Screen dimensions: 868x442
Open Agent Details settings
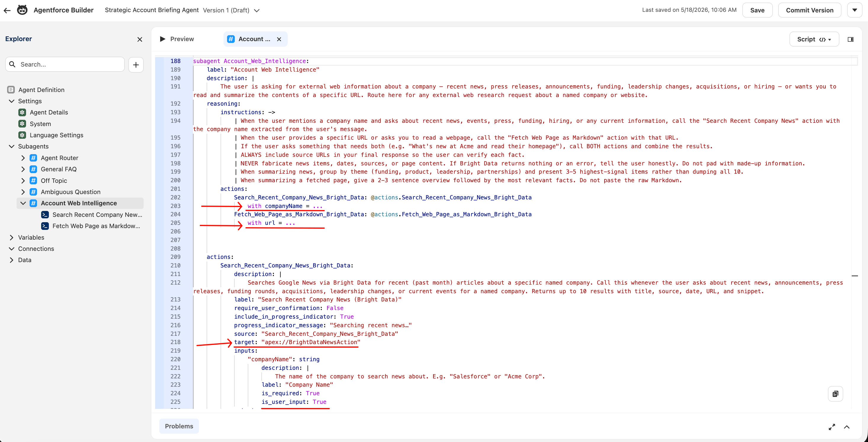coord(49,112)
